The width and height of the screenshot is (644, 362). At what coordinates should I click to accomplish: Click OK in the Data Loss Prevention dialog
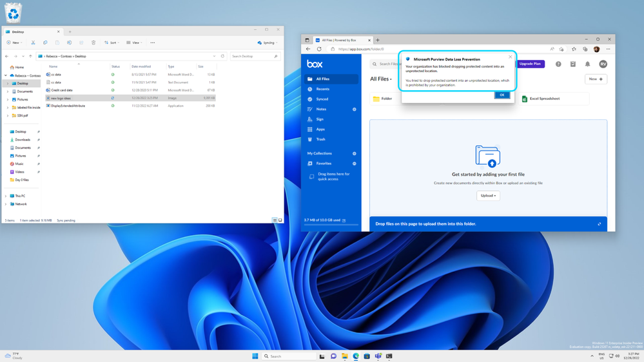coord(502,95)
